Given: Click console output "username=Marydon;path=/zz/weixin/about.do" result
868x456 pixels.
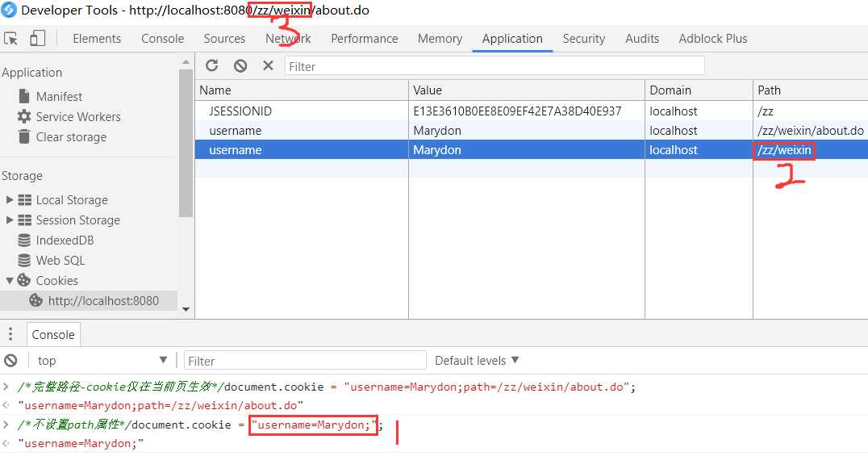Looking at the screenshot, I should [161, 406].
